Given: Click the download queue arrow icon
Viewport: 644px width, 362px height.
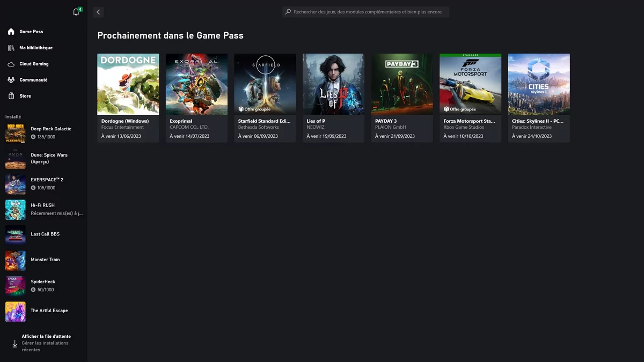Looking at the screenshot, I should pos(14,343).
